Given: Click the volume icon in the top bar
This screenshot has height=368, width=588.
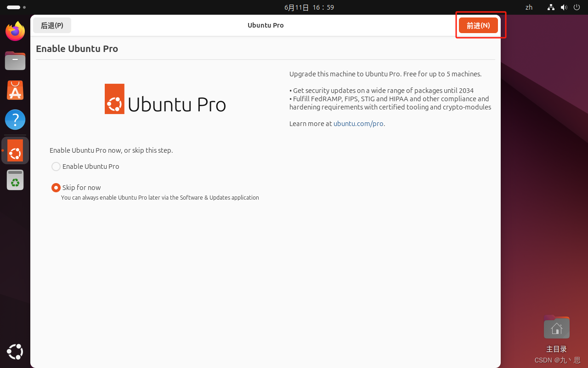Looking at the screenshot, I should (x=564, y=7).
